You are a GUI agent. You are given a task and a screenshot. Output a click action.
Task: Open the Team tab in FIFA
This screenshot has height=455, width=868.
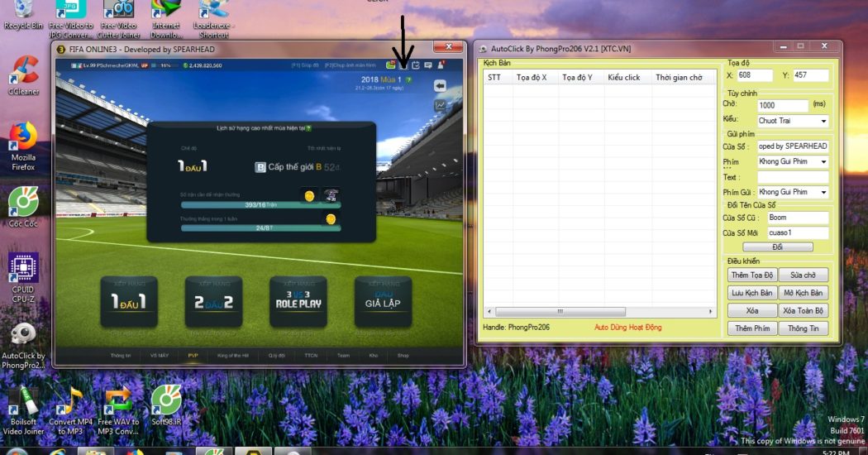pos(343,355)
